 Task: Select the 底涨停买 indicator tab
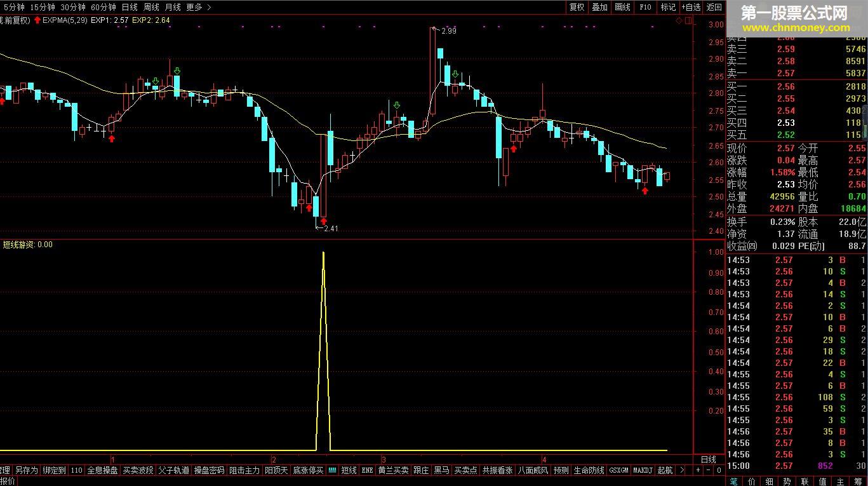[x=309, y=471]
